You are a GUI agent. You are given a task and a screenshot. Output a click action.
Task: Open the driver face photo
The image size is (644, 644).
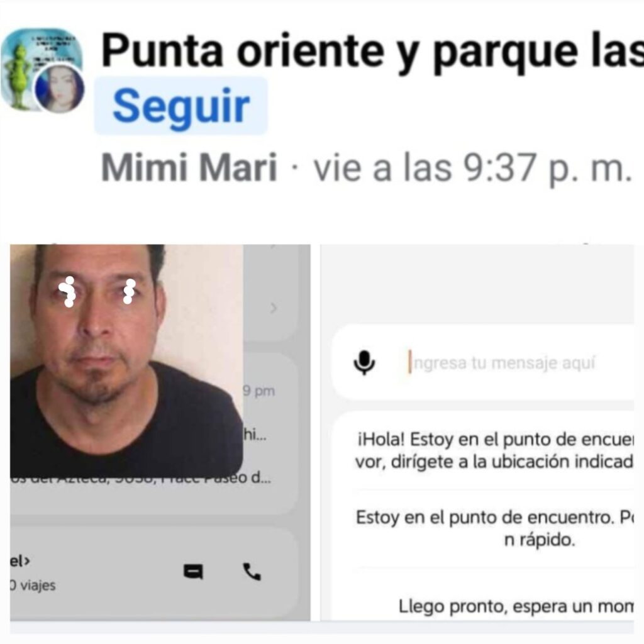(126, 360)
